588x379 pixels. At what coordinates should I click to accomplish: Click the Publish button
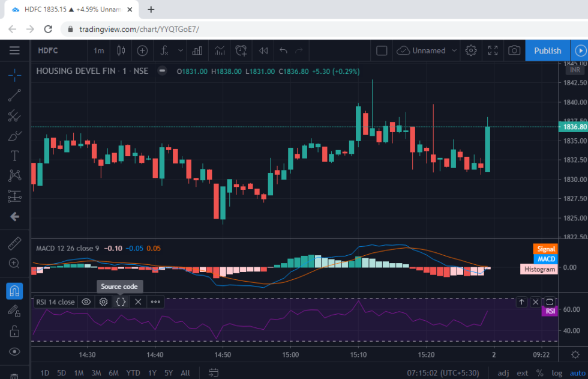[x=547, y=50]
